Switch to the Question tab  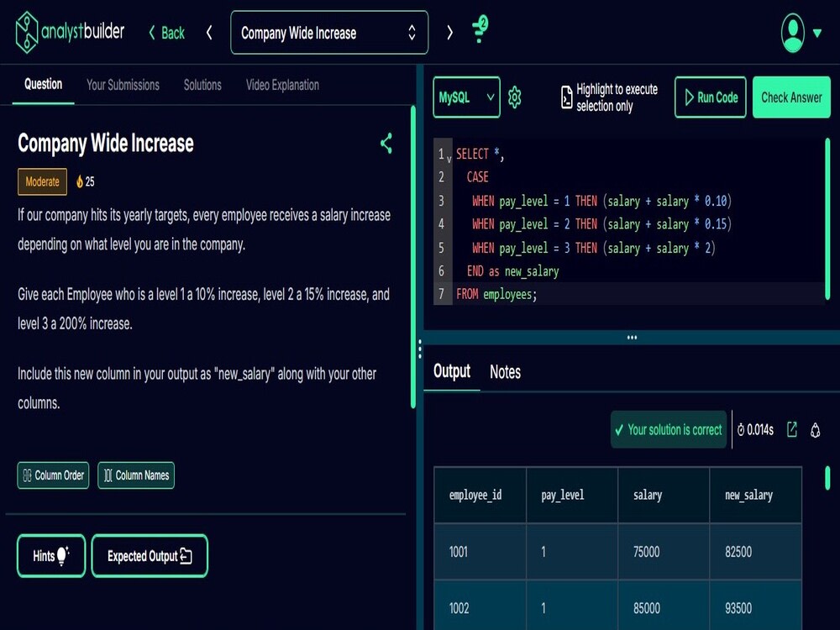point(44,84)
